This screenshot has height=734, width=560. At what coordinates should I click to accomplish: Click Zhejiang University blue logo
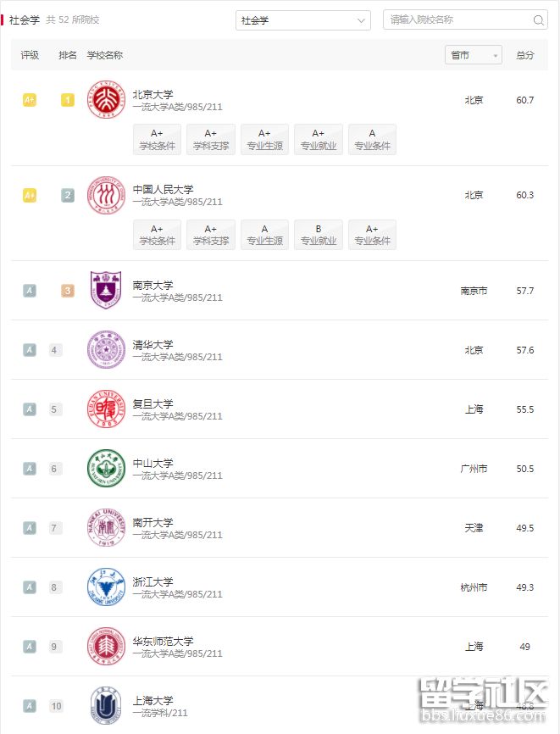[106, 587]
